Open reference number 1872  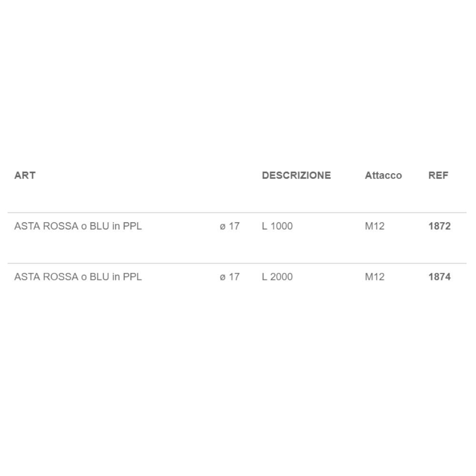tap(439, 226)
